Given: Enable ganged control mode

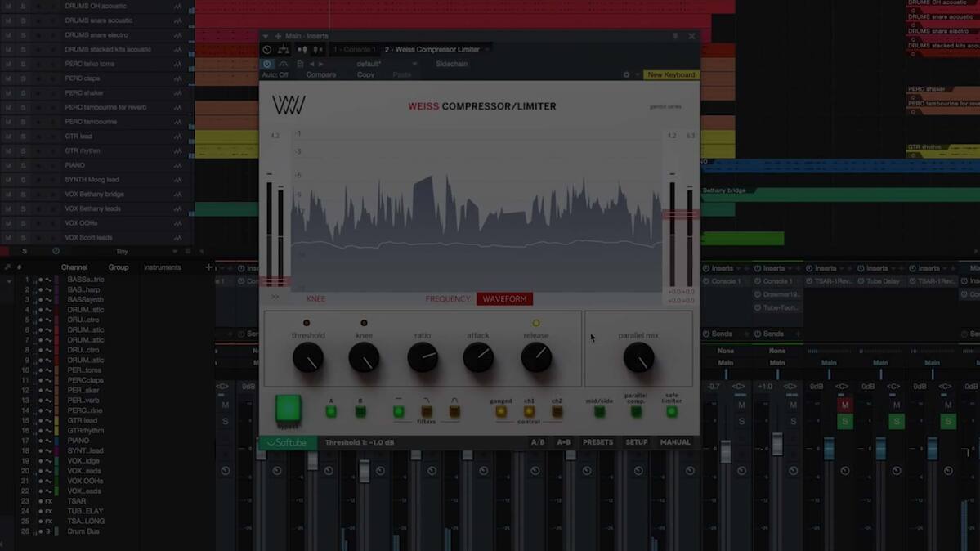Looking at the screenshot, I should [502, 410].
